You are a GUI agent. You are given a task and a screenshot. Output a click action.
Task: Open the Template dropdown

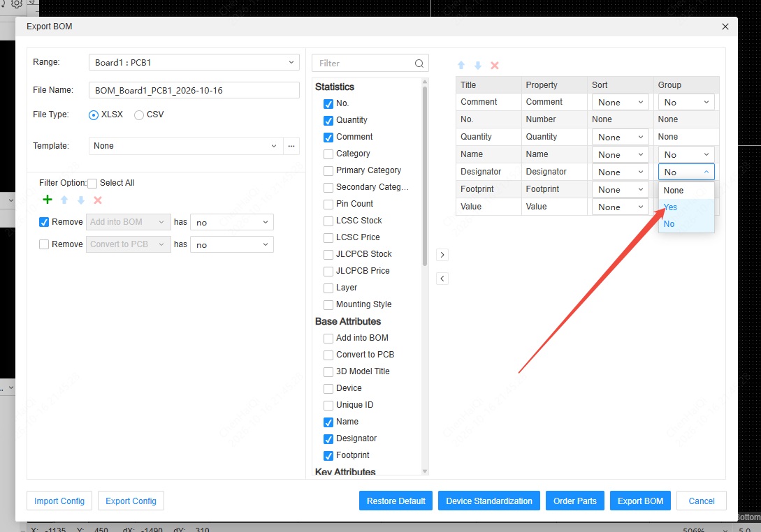click(x=185, y=146)
